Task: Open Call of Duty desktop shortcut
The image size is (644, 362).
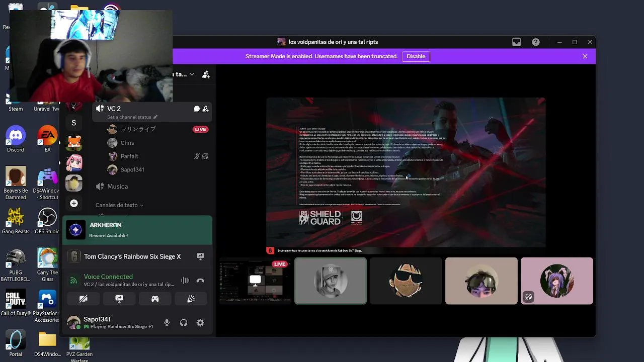Action: tap(16, 303)
